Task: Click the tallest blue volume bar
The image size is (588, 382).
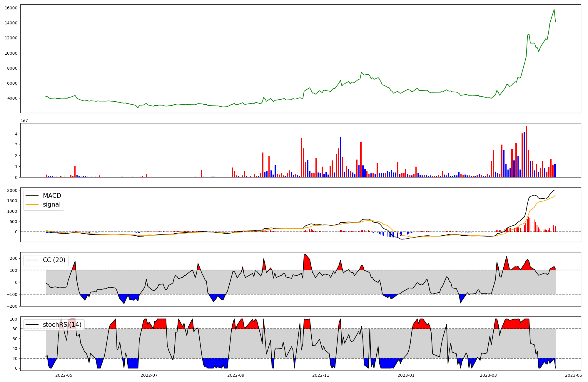Action: pos(524,155)
